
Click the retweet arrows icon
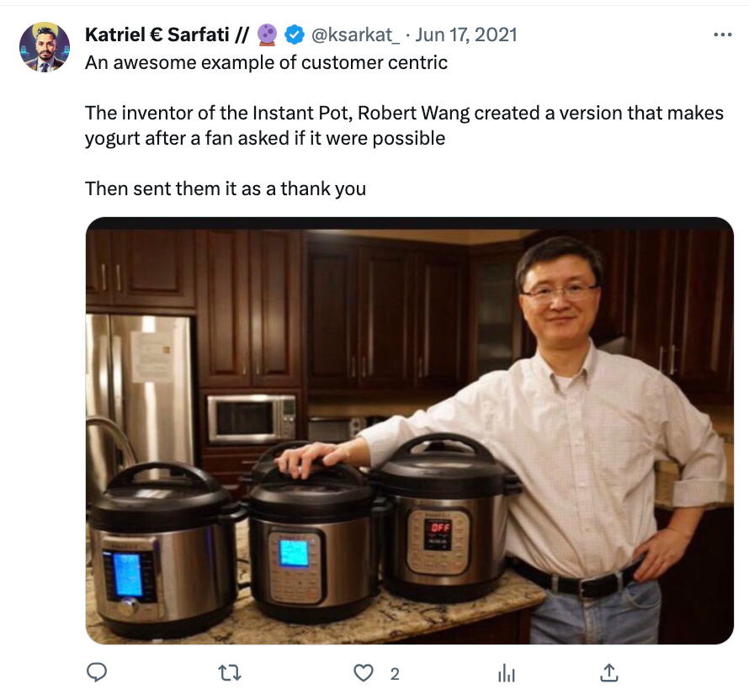tap(230, 673)
